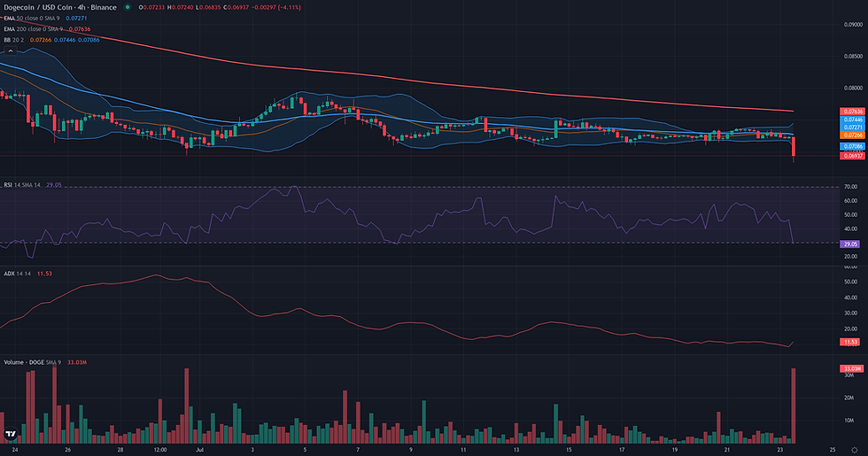868x456 pixels.
Task: Click the 20M label on volume scale
Action: [849, 398]
